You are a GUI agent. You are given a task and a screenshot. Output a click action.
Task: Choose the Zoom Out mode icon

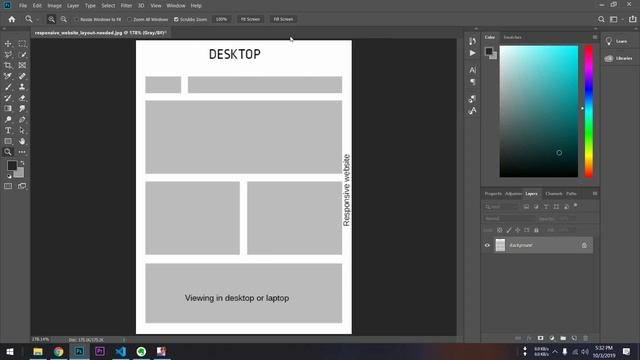coord(64,19)
